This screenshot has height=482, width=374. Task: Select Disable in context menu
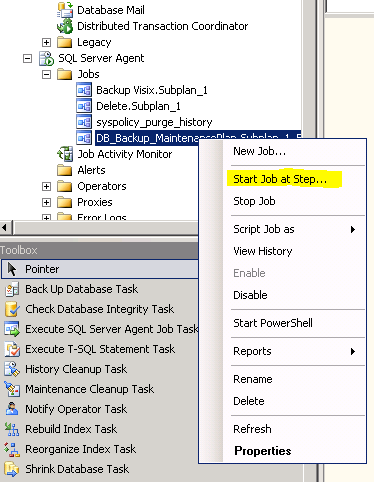250,295
